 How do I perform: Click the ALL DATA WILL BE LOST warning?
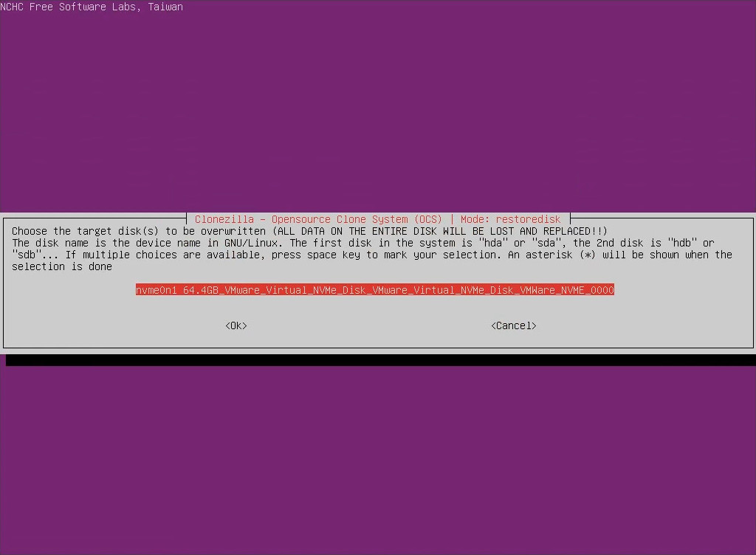click(x=439, y=231)
